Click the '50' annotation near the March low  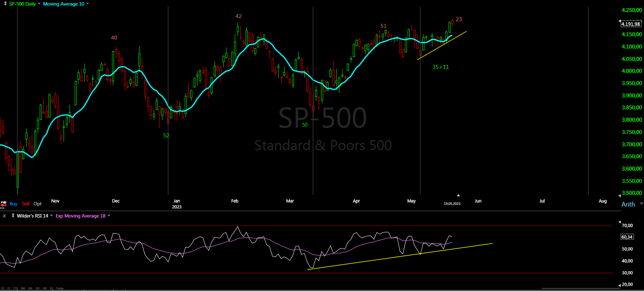pyautogui.click(x=305, y=125)
